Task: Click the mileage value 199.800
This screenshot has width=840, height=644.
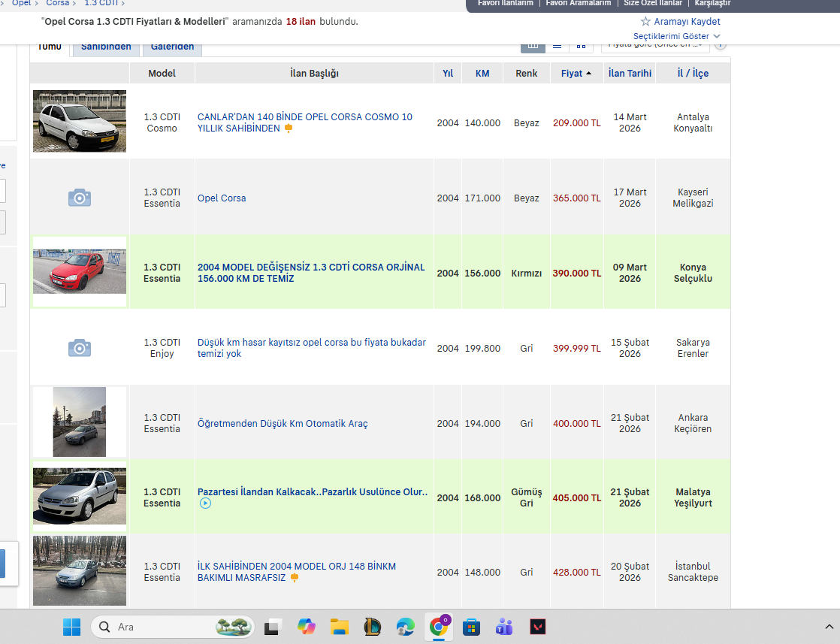Action: pyautogui.click(x=482, y=349)
